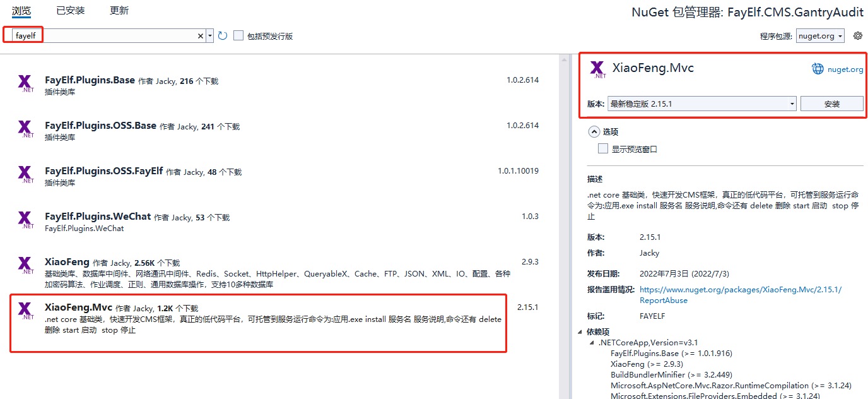
Task: Click FayElf.Plugins.WeChat package icon
Action: (25, 220)
